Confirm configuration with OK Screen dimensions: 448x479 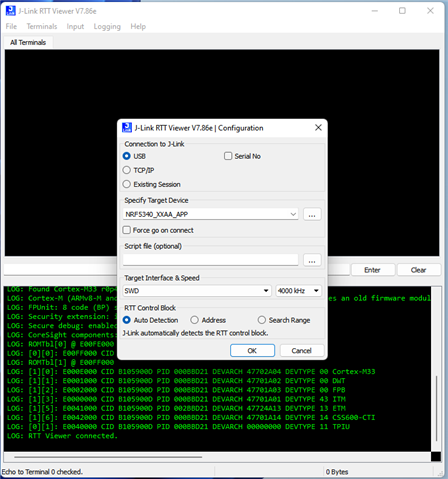pos(252,350)
